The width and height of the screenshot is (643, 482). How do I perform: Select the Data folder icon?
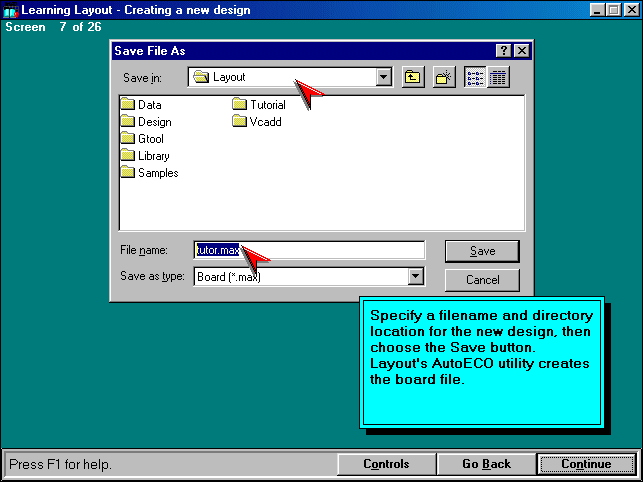coord(128,105)
